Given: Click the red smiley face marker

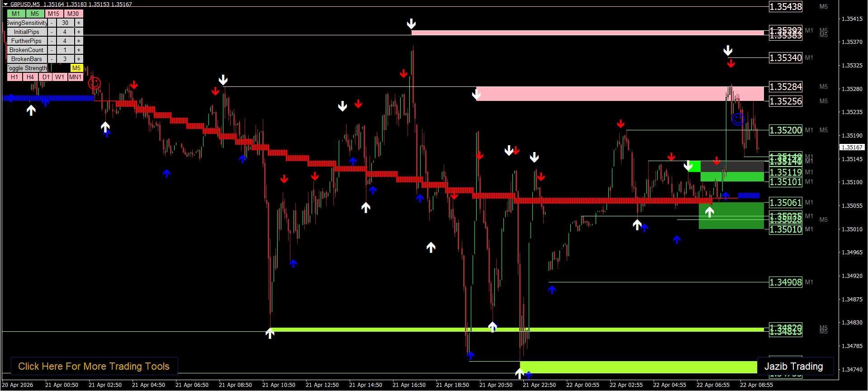Looking at the screenshot, I should click(x=94, y=83).
